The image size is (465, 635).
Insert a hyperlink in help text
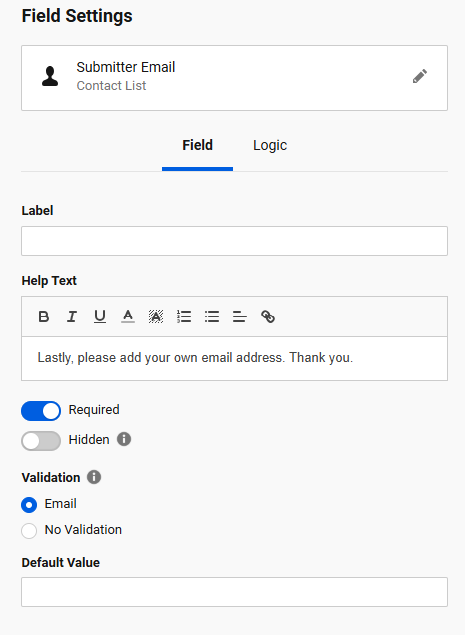268,316
